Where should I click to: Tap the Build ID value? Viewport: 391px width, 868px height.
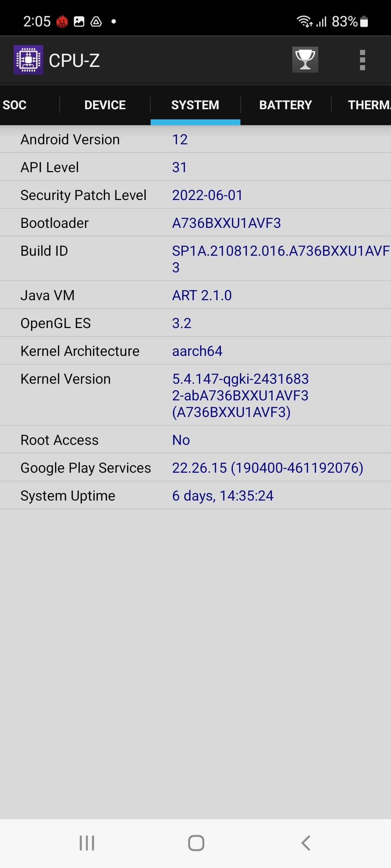point(281,259)
